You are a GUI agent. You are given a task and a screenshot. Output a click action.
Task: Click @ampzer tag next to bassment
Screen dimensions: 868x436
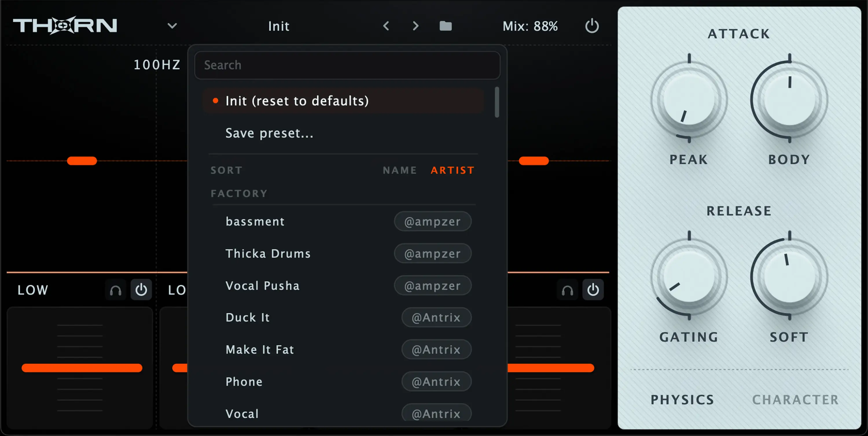pos(433,221)
